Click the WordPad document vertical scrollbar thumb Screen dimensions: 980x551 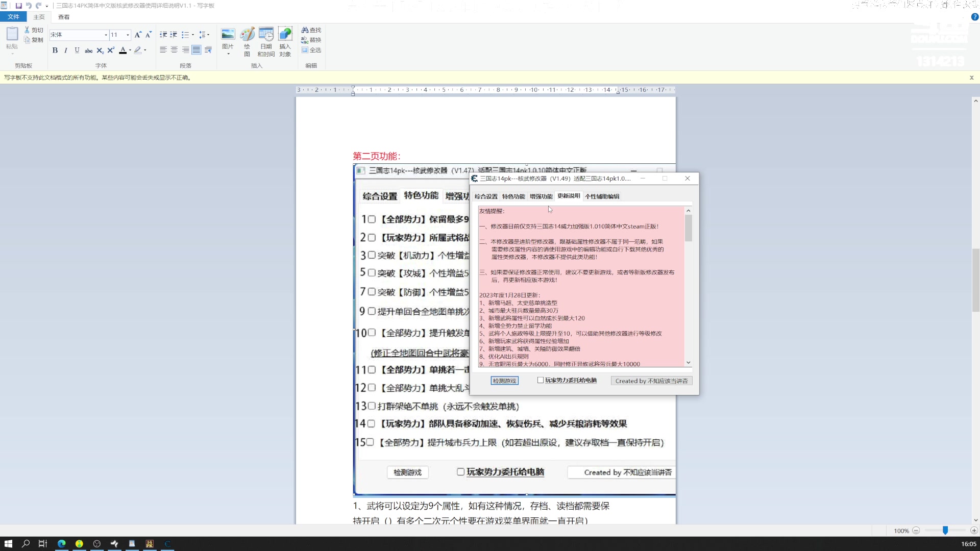pyautogui.click(x=975, y=280)
